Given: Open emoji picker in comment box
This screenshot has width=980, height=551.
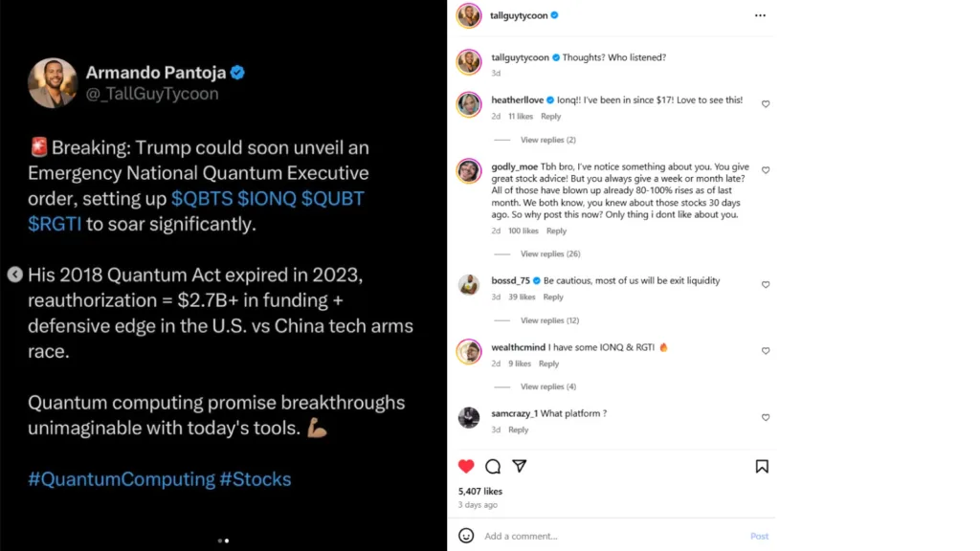Looking at the screenshot, I should click(466, 536).
